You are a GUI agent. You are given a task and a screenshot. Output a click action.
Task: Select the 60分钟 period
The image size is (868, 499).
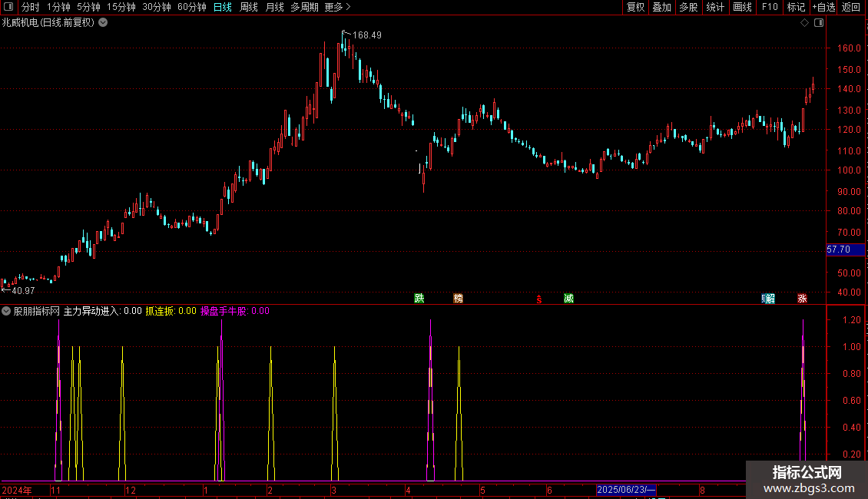191,7
